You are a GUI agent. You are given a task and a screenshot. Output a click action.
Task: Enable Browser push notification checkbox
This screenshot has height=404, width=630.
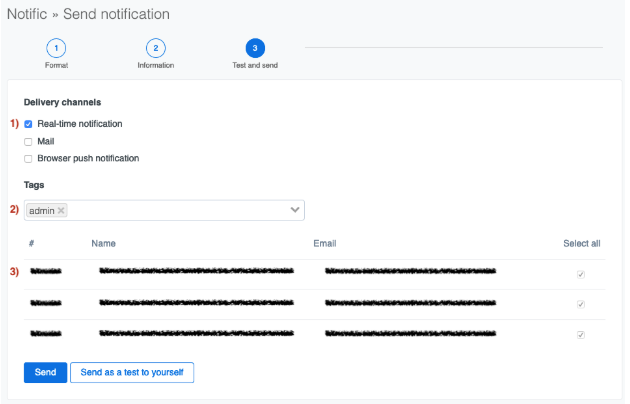pos(28,159)
